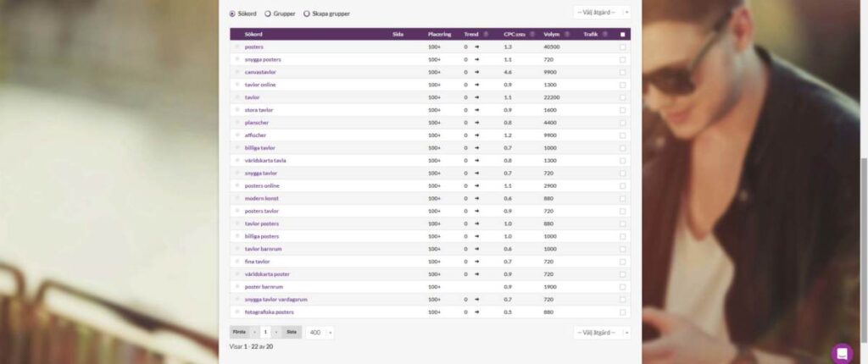Sort table by Volym column
Screen dimensions: 868x364
(552, 35)
